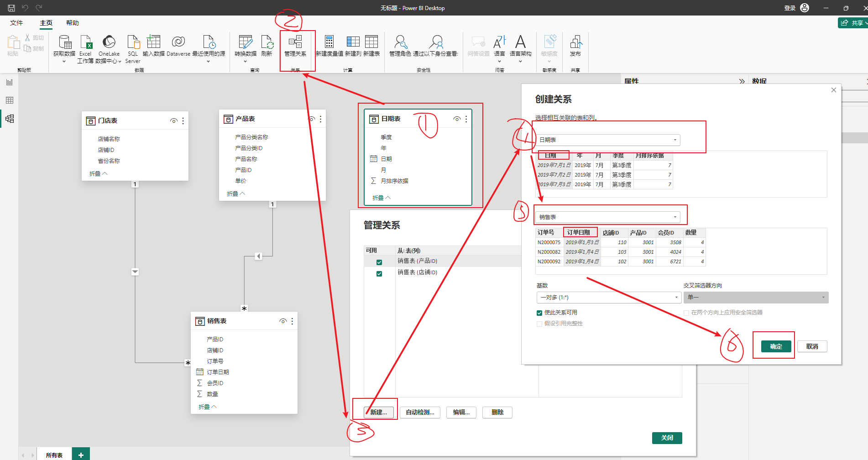Click the 新建列 new column icon
868x460 pixels.
(353, 46)
